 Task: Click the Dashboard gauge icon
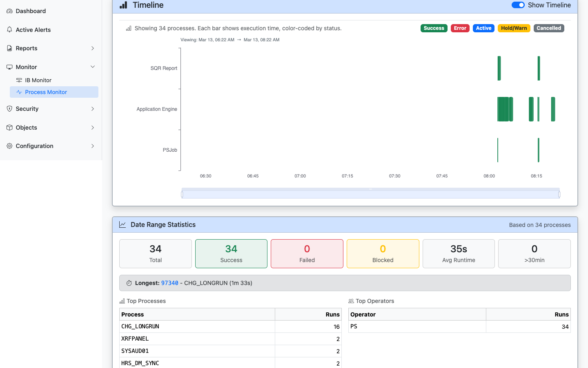(x=9, y=11)
